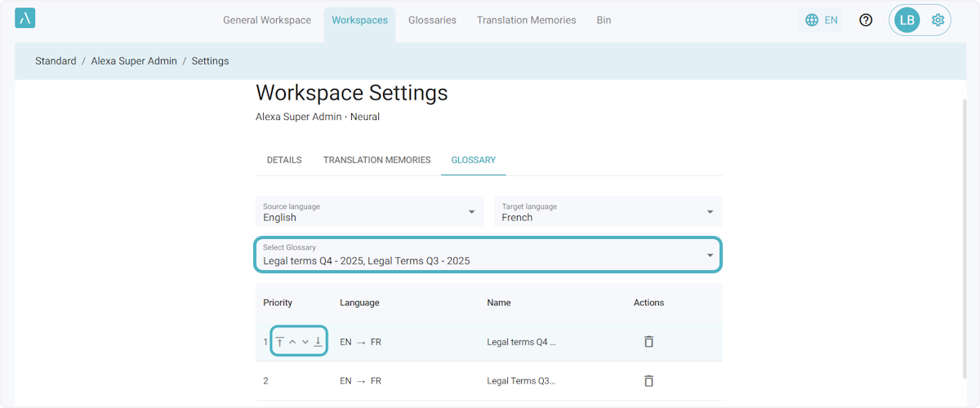Move first glossary to bottom priority
This screenshot has width=980, height=408.
tap(318, 342)
